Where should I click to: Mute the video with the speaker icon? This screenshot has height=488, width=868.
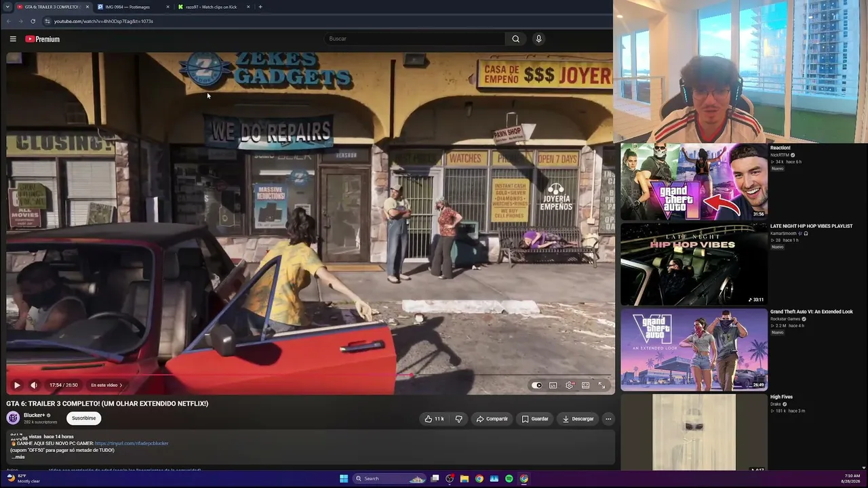(34, 385)
